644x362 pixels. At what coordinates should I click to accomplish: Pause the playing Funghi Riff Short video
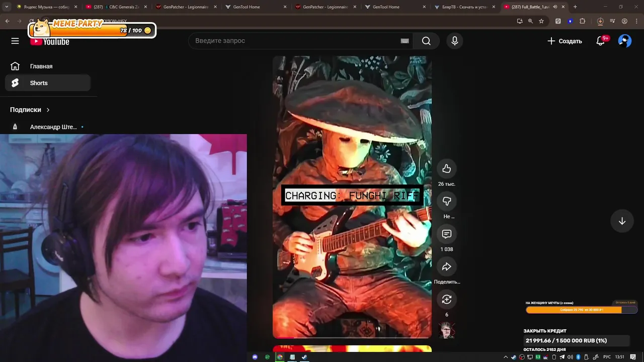coord(352,197)
